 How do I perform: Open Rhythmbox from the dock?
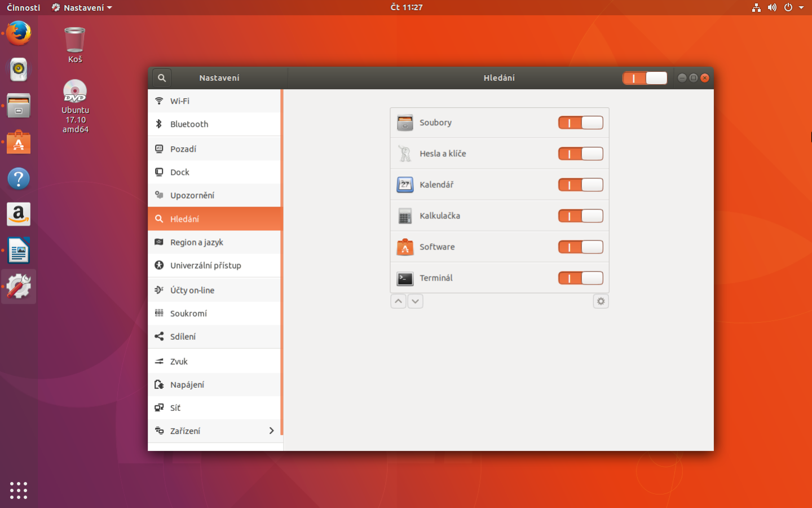tap(19, 69)
